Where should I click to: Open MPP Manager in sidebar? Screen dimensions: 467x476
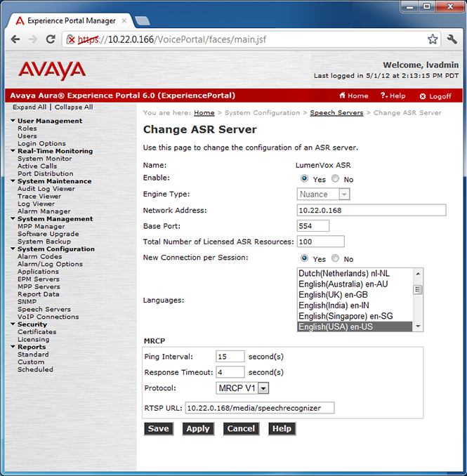coord(41,227)
